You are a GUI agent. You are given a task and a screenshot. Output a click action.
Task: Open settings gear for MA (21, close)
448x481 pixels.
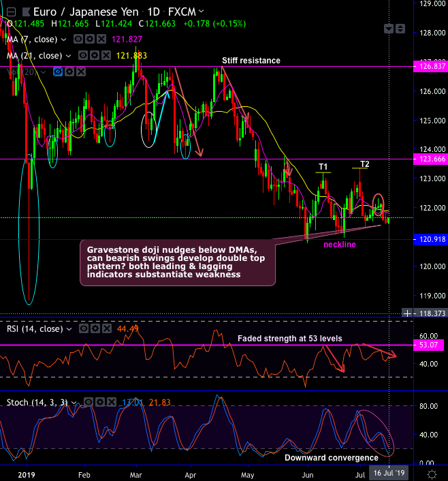[x=95, y=55]
